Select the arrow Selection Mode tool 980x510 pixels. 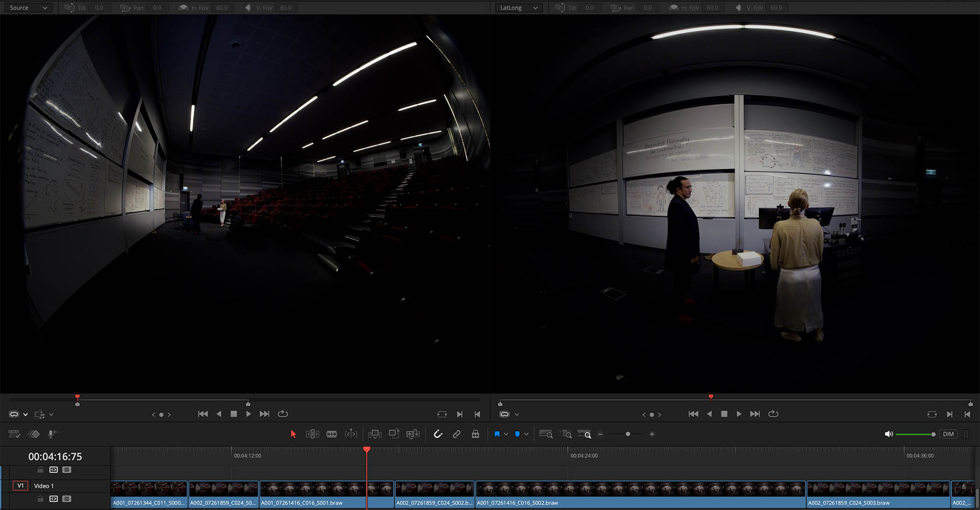click(x=293, y=434)
